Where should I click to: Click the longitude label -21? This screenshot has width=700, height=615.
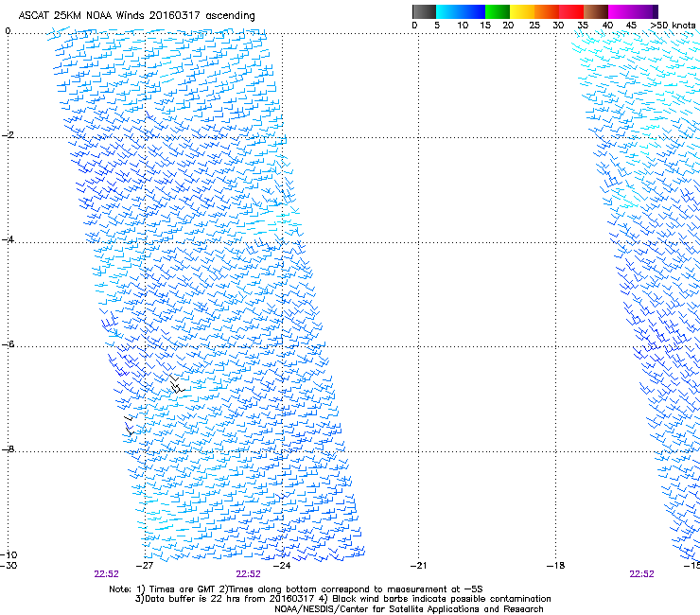[418, 566]
